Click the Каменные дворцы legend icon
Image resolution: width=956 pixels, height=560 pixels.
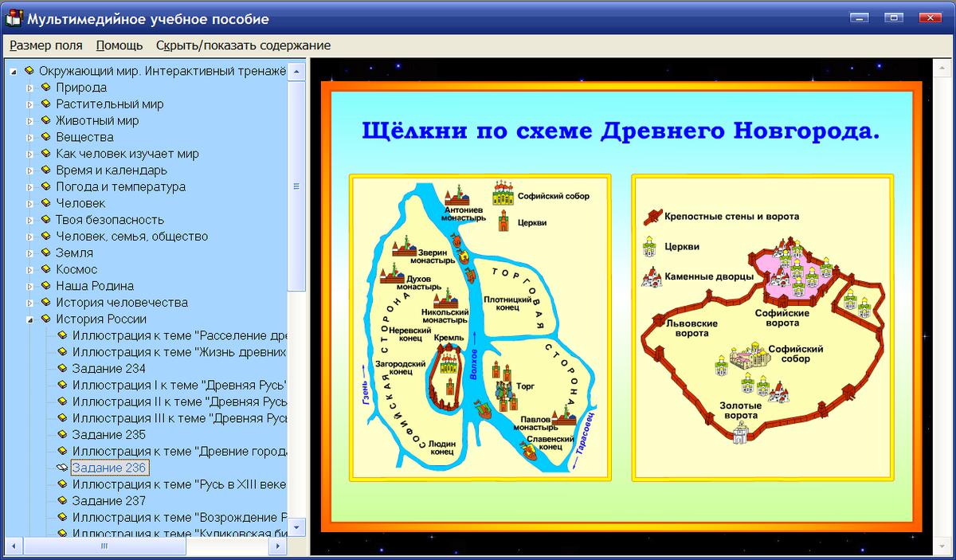(650, 276)
